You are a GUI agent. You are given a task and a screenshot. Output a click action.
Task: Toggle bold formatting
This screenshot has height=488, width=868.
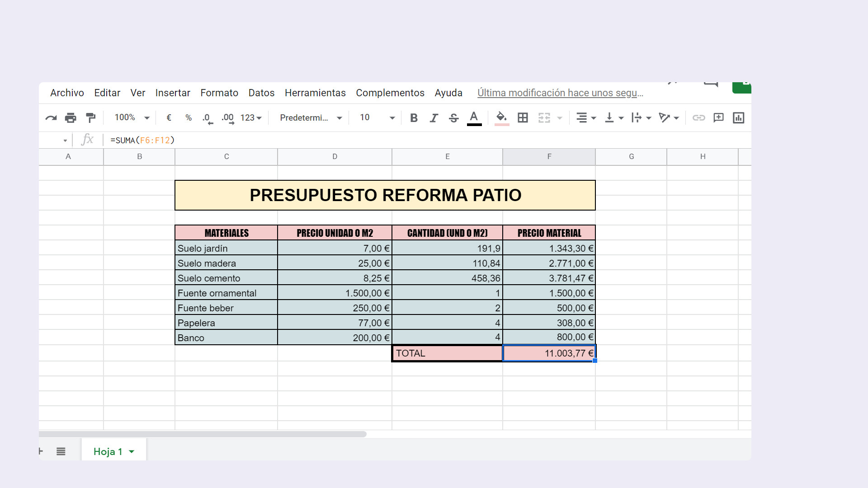pyautogui.click(x=414, y=117)
